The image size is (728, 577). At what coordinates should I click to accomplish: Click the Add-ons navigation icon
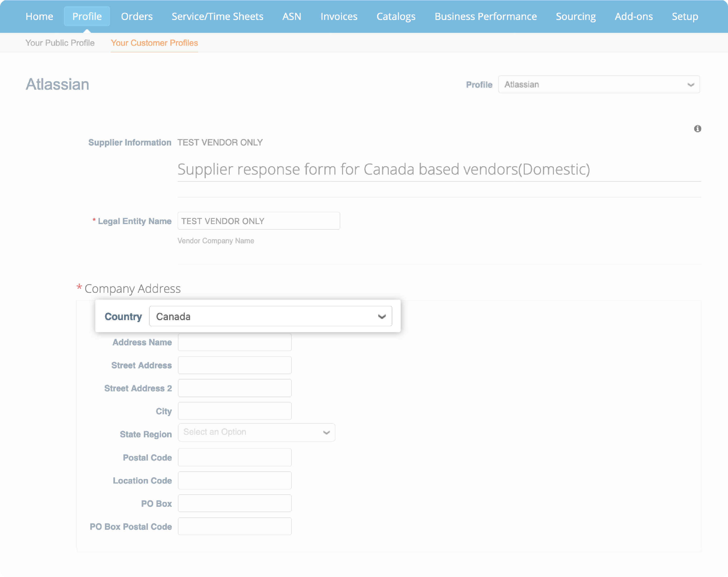tap(633, 16)
